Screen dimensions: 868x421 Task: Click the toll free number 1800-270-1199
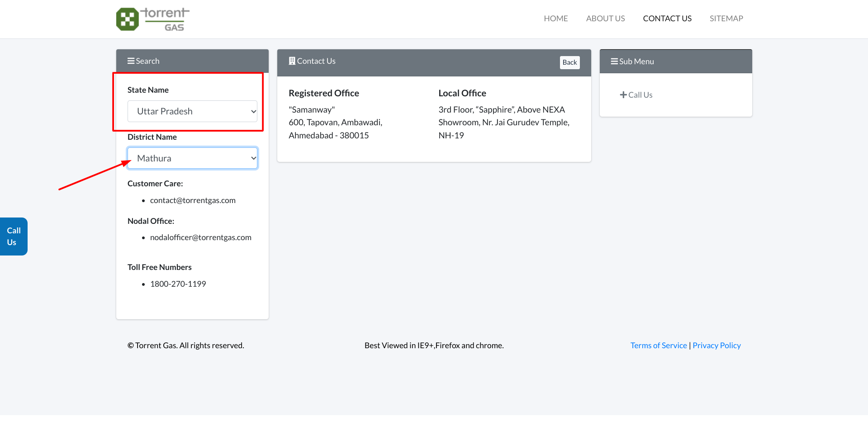coord(178,284)
